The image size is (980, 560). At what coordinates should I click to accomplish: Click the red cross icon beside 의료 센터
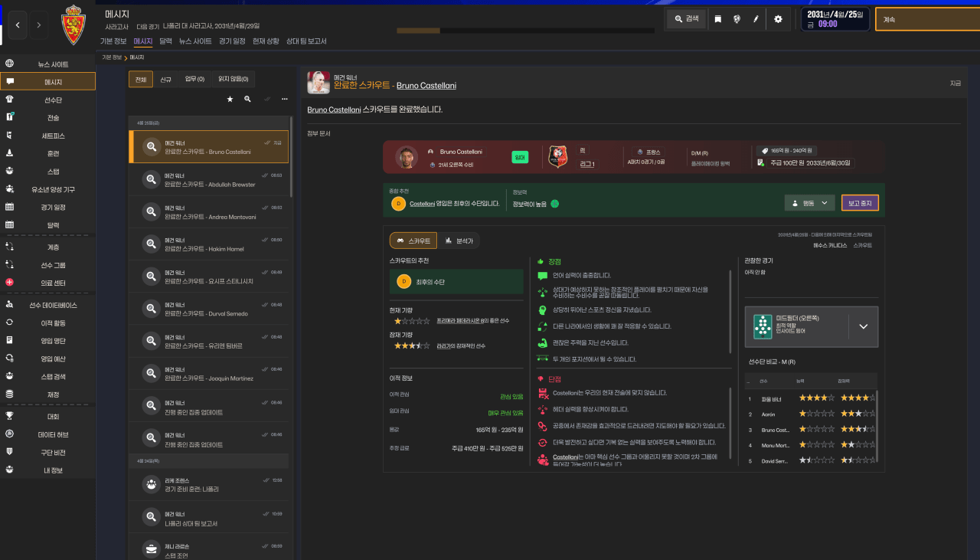[9, 282]
